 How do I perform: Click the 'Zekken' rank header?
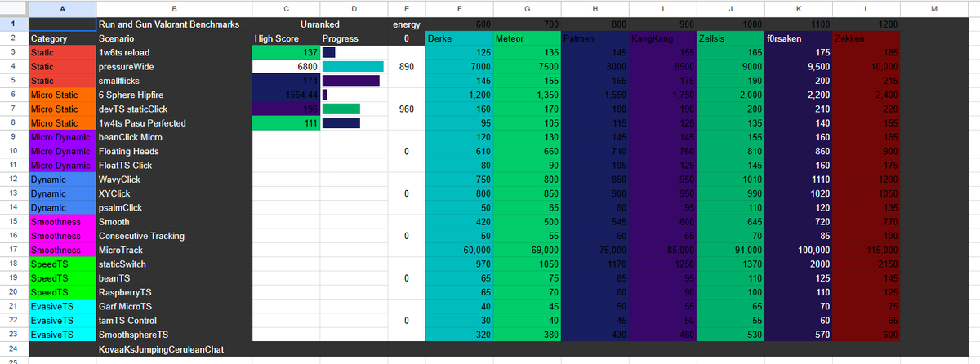[866, 38]
